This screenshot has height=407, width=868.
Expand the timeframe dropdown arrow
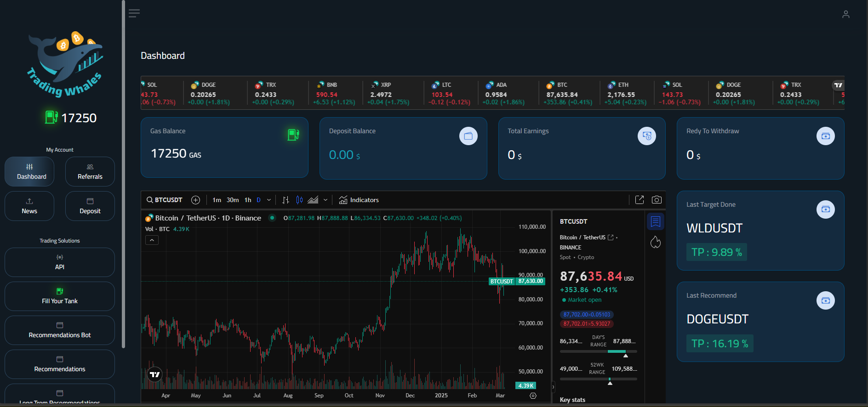[269, 200]
